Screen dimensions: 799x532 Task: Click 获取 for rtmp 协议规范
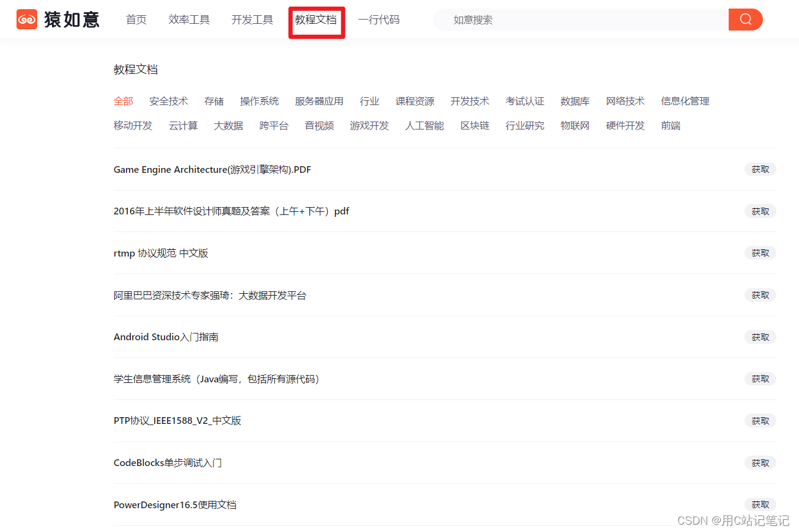[760, 253]
